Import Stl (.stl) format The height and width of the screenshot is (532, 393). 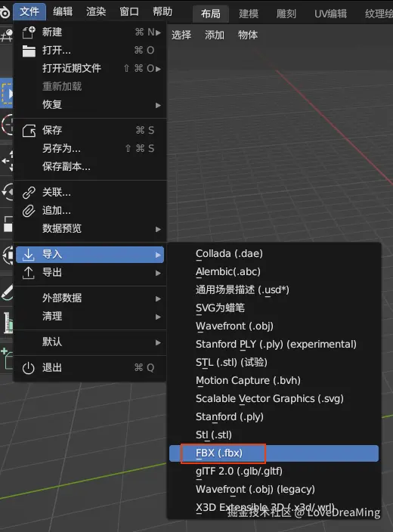click(274, 435)
